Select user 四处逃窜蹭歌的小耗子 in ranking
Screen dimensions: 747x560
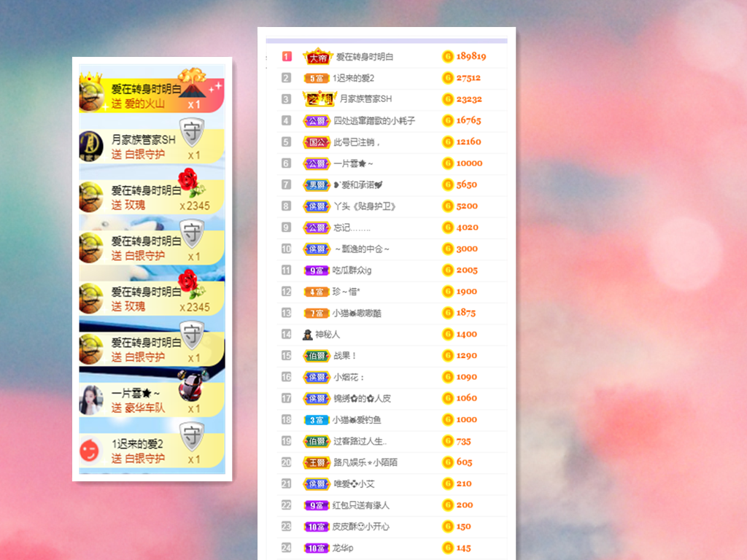(374, 121)
